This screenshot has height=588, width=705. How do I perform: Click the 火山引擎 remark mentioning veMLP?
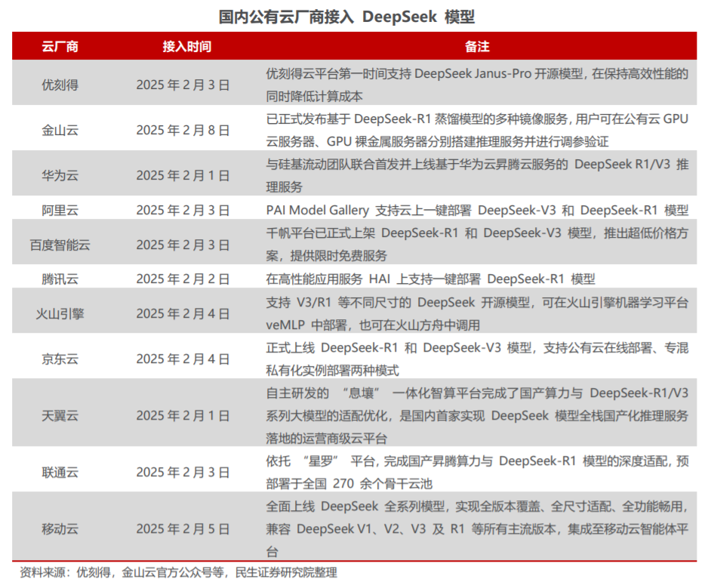(477, 314)
